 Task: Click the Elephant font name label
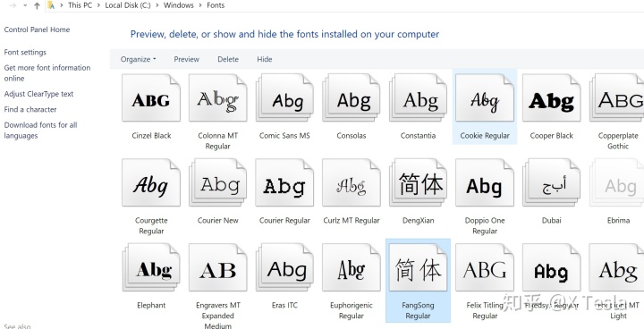click(x=151, y=305)
